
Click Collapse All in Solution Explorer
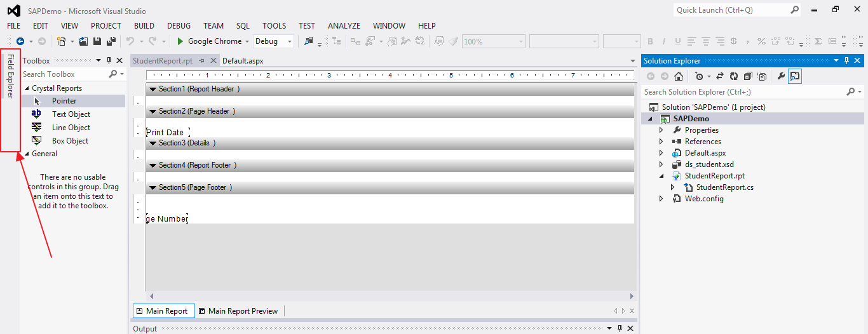[x=748, y=76]
